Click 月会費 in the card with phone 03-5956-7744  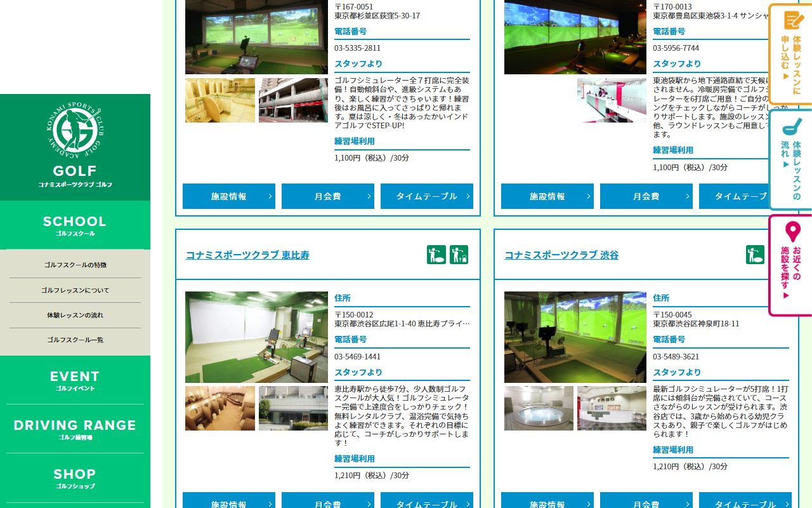[x=646, y=196]
